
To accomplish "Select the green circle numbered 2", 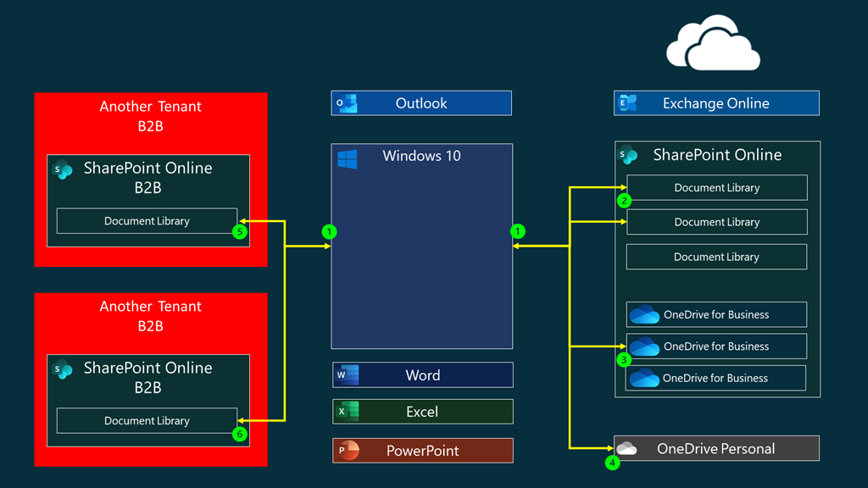I will tap(625, 201).
